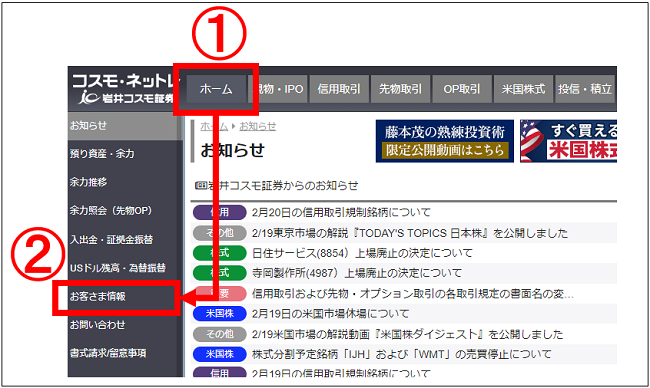
Task: Open the 投信・積立 tab
Action: tap(585, 89)
